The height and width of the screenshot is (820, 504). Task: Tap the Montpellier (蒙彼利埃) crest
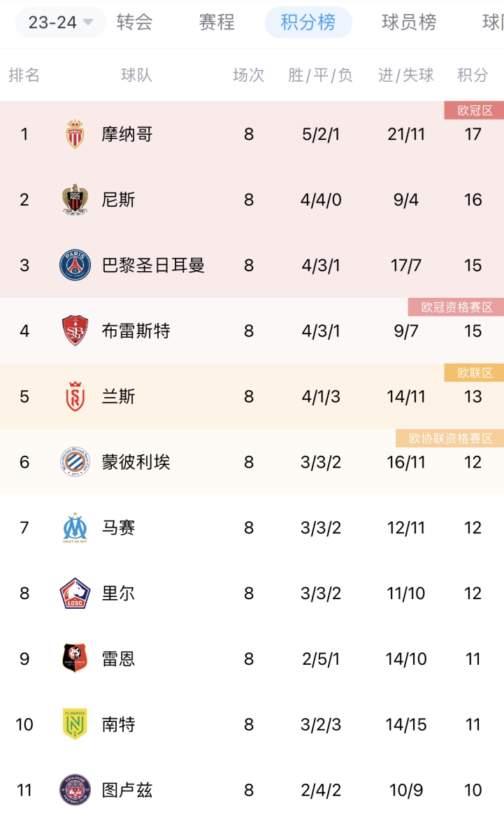pos(75,462)
